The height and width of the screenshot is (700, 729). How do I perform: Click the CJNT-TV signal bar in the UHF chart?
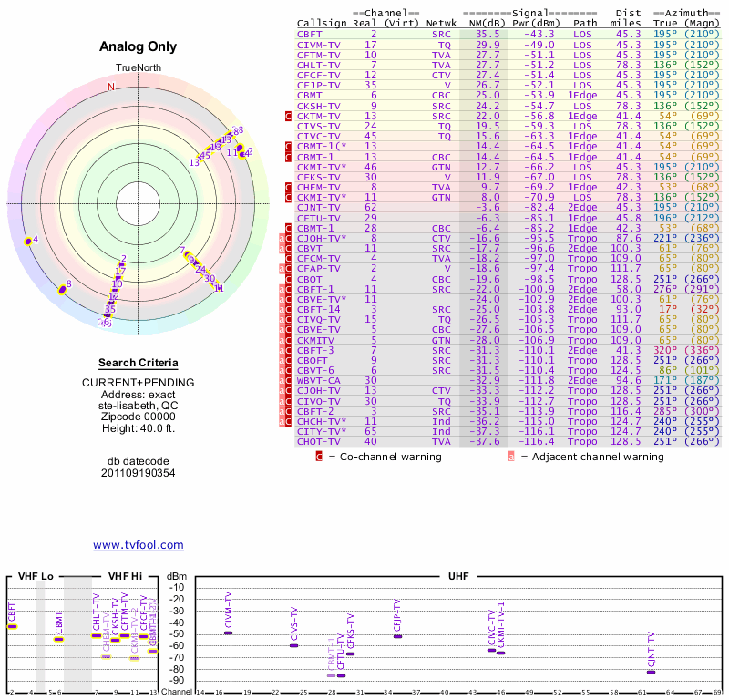[651, 672]
